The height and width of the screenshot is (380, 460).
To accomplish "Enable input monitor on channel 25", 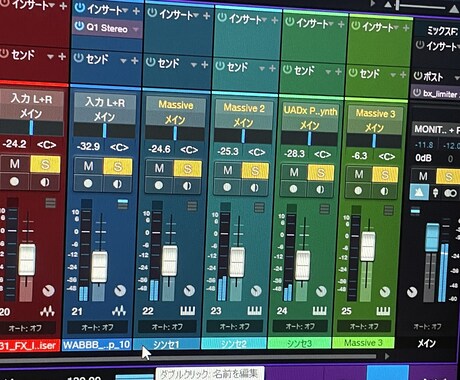I will tap(384, 191).
